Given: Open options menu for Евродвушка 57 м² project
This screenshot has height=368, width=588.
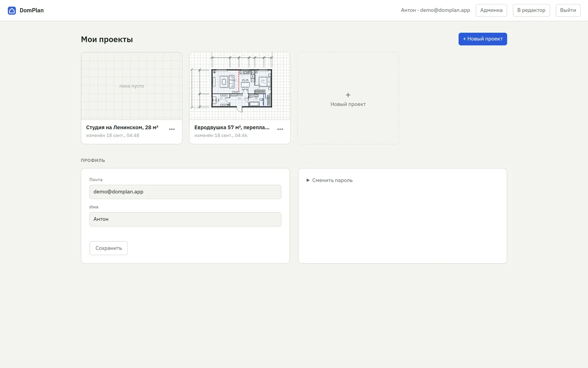Looking at the screenshot, I should [x=280, y=129].
